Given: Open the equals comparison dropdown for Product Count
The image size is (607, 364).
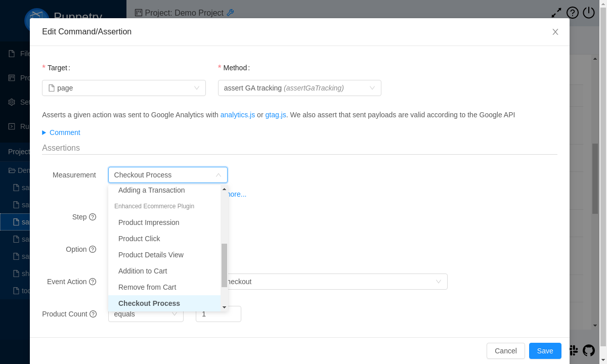Looking at the screenshot, I should (146, 314).
